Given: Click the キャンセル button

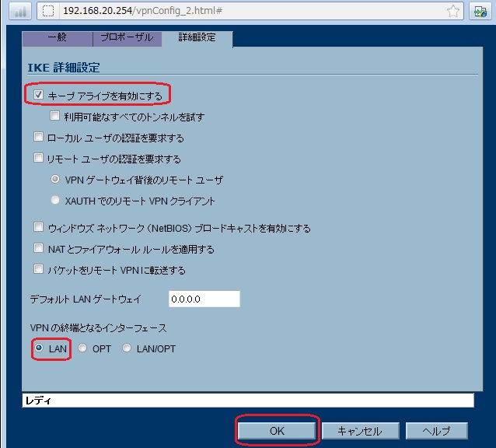Looking at the screenshot, I should tap(360, 431).
